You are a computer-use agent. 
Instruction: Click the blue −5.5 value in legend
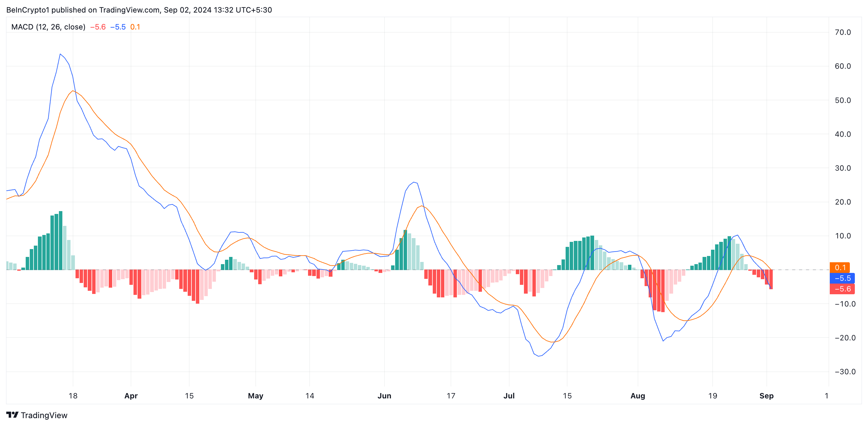tap(118, 27)
